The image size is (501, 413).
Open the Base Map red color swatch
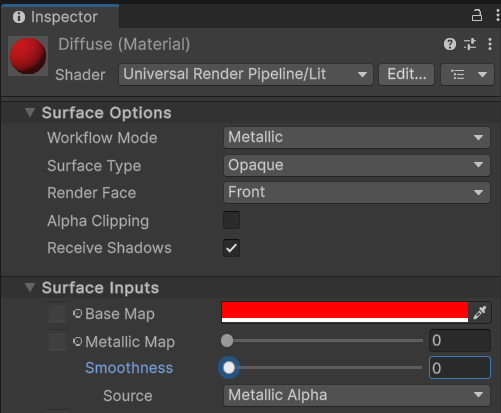345,312
